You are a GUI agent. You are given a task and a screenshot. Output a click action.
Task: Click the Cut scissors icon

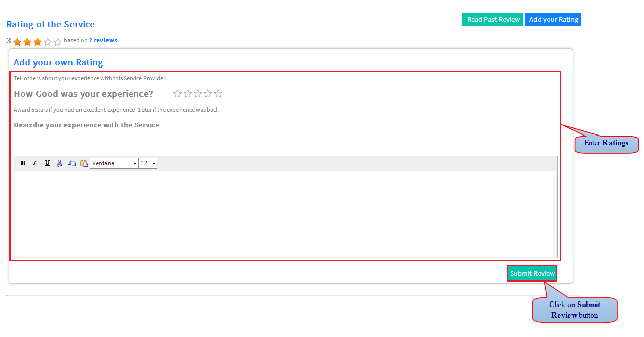click(x=59, y=163)
